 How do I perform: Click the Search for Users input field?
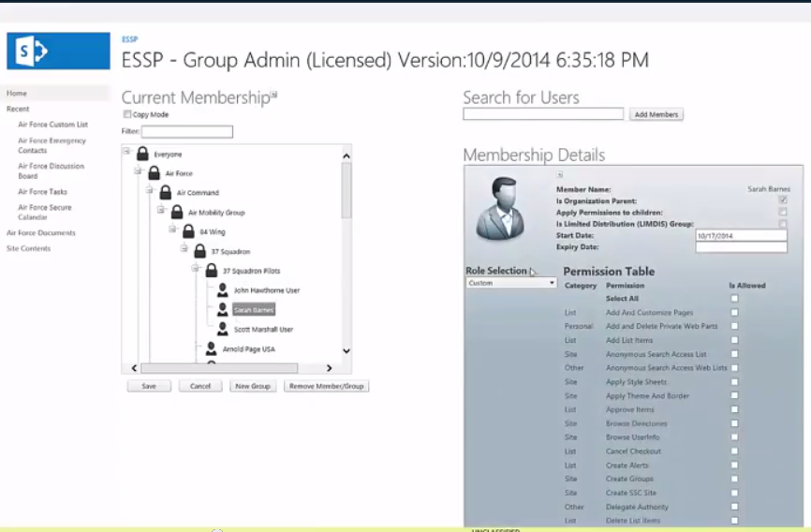click(543, 114)
